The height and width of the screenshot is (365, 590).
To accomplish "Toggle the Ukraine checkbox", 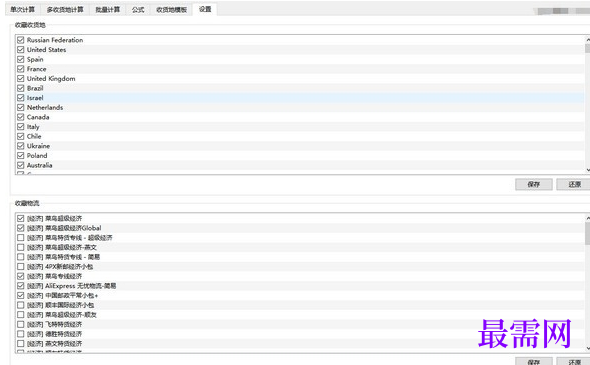I will (x=21, y=146).
